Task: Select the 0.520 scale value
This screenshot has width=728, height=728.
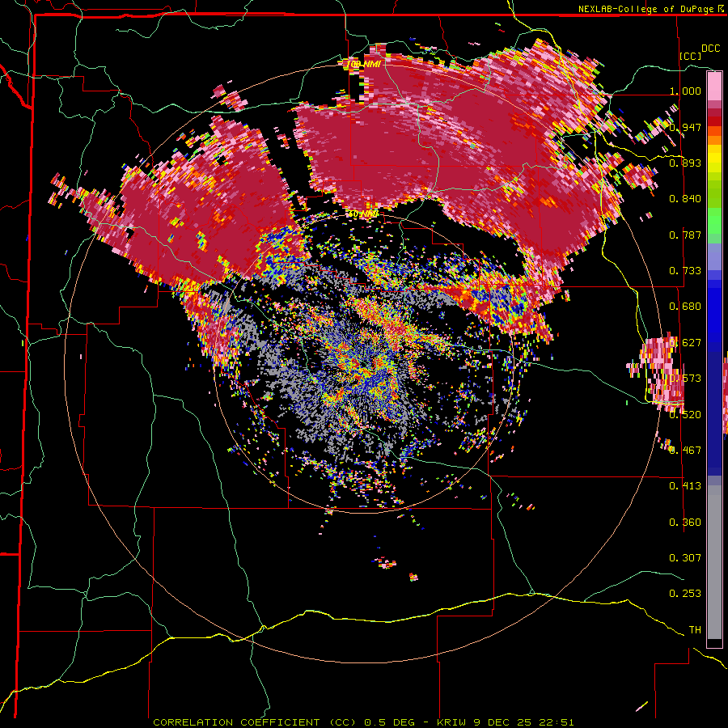Action: [685, 414]
